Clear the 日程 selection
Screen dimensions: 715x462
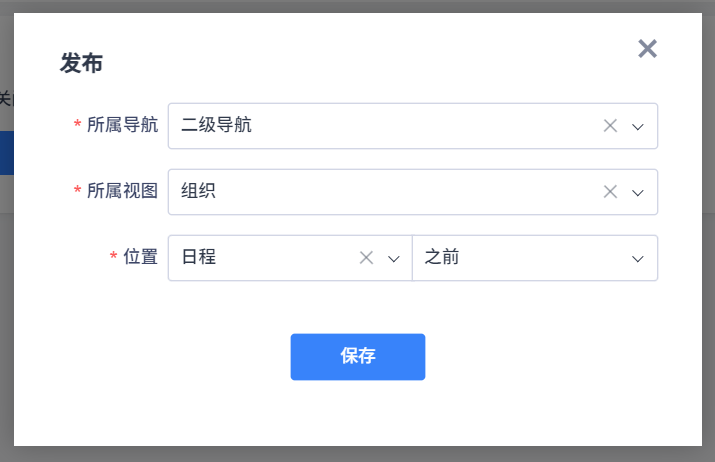pos(366,258)
